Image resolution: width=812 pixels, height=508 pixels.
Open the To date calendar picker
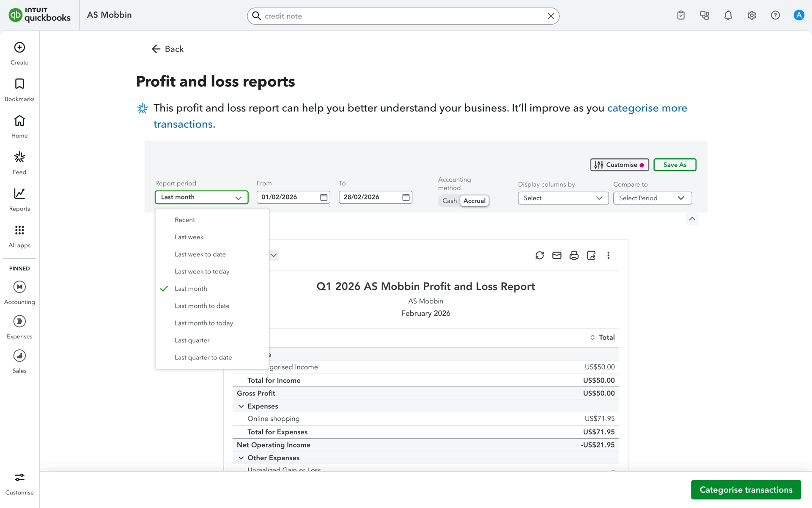click(x=406, y=197)
